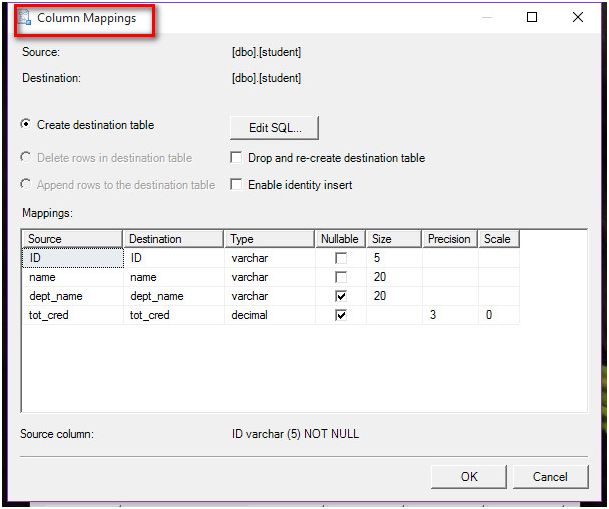Click the Destination column header
The width and height of the screenshot is (609, 509).
tap(173, 239)
